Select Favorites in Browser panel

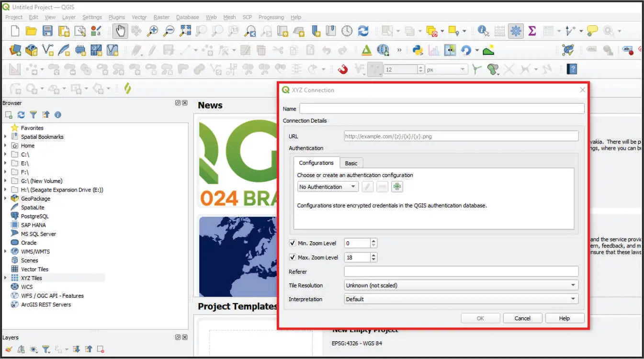pyautogui.click(x=32, y=128)
